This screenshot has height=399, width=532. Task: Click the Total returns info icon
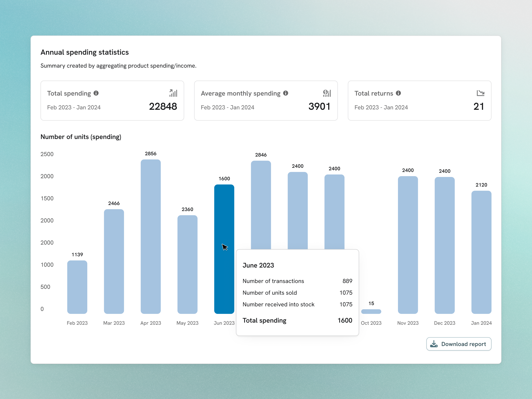click(x=399, y=93)
